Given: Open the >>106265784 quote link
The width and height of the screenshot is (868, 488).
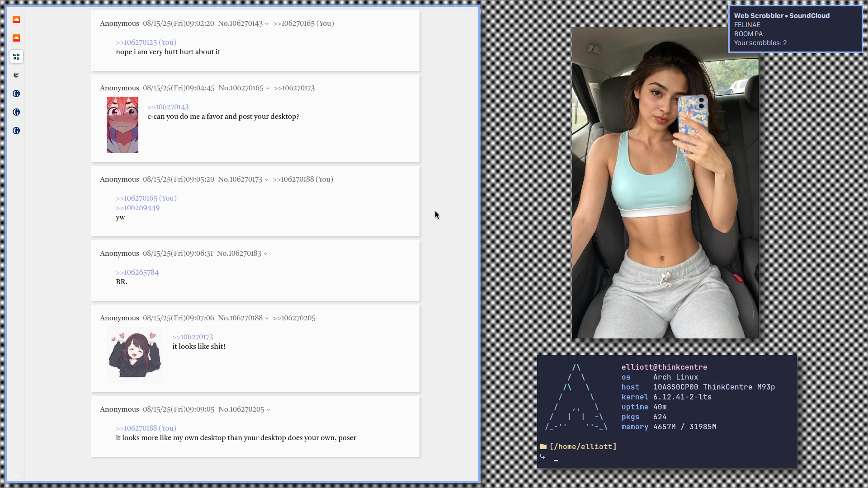Looking at the screenshot, I should click(137, 272).
